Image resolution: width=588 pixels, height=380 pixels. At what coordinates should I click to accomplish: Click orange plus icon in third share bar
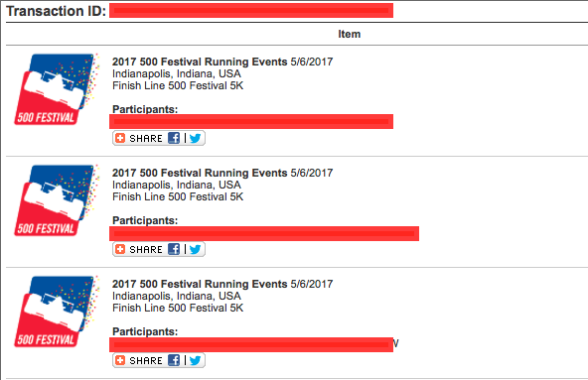click(x=120, y=360)
